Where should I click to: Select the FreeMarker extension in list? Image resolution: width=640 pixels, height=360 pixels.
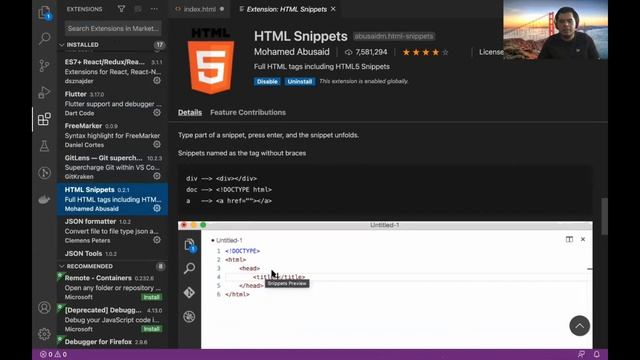tap(112, 135)
